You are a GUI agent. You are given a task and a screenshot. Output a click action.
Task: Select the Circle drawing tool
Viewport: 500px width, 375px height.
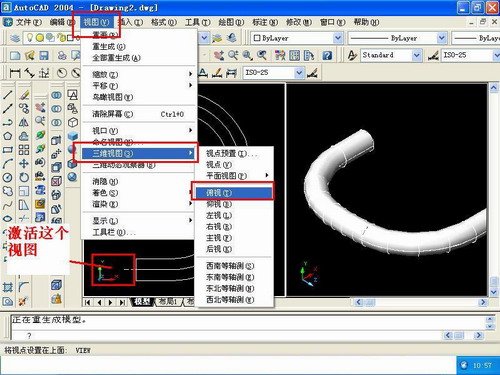click(x=7, y=177)
